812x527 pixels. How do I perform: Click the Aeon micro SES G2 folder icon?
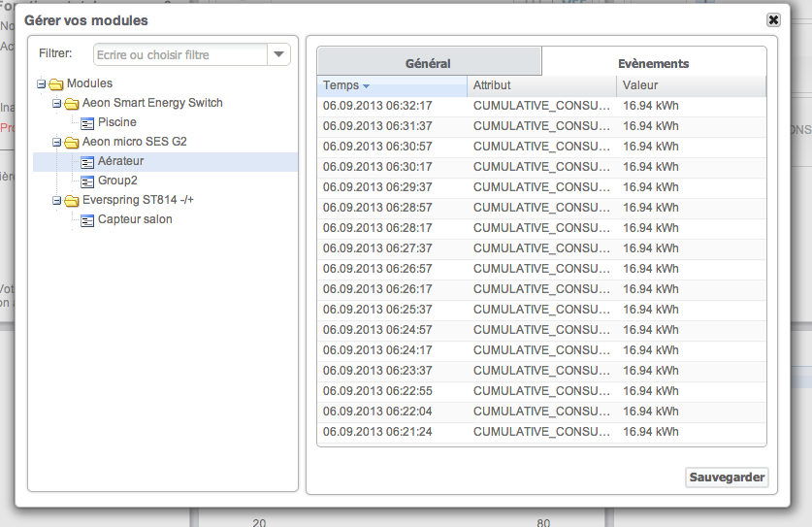pyautogui.click(x=71, y=142)
